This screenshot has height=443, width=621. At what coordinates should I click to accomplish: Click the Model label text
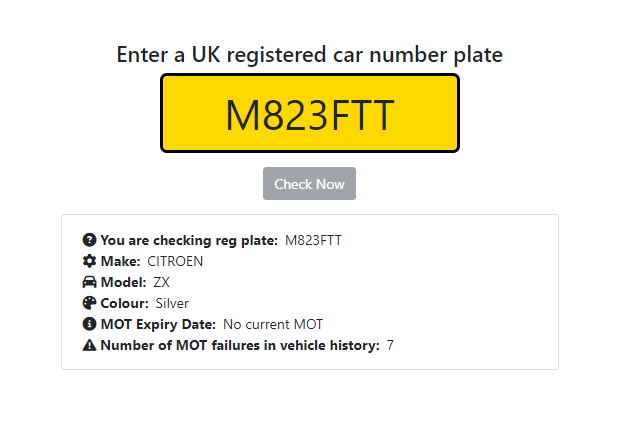(x=123, y=282)
